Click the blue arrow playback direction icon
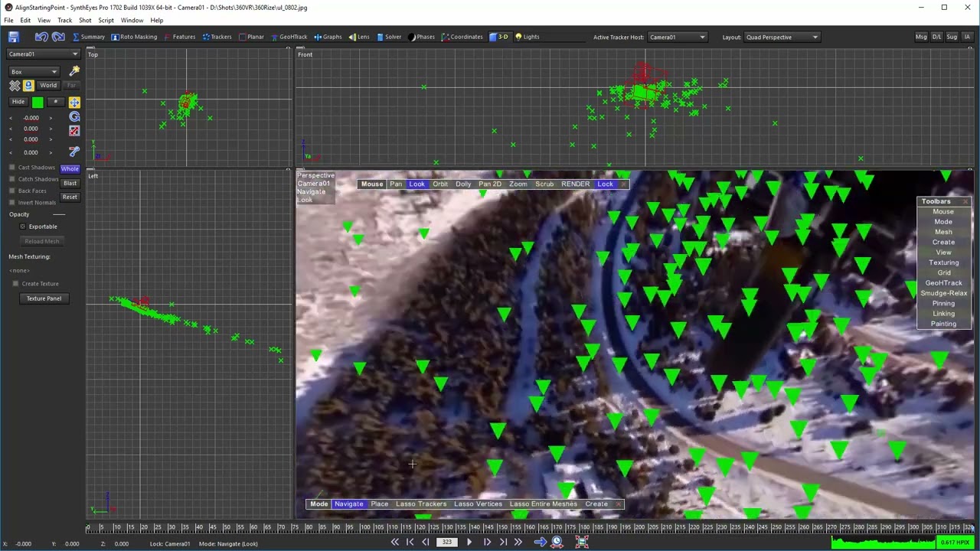The height and width of the screenshot is (551, 980). 540,543
